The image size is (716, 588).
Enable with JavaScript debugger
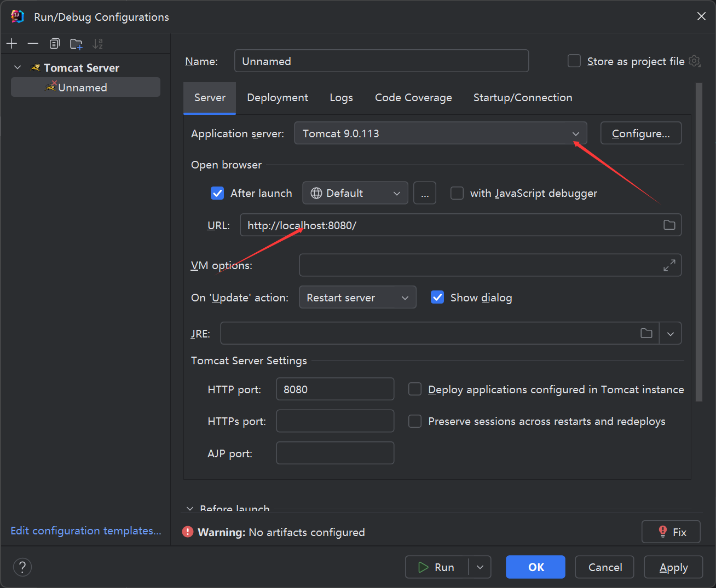[x=457, y=193]
